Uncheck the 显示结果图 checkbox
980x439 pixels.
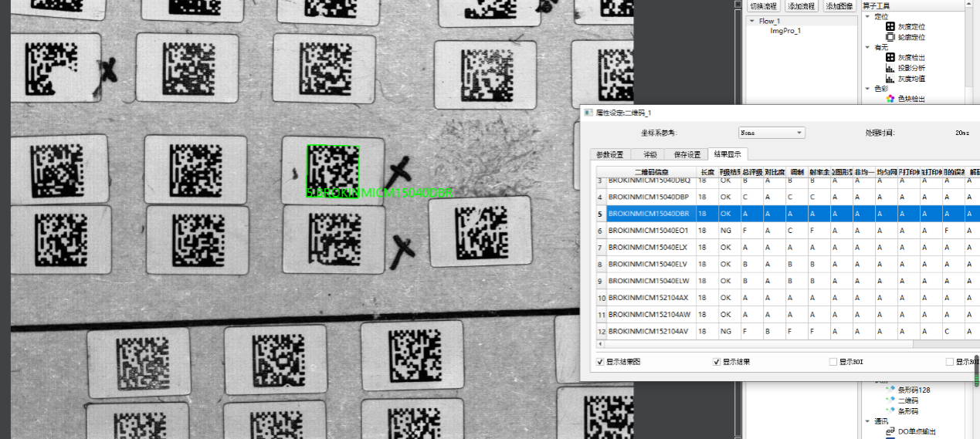[x=601, y=362]
